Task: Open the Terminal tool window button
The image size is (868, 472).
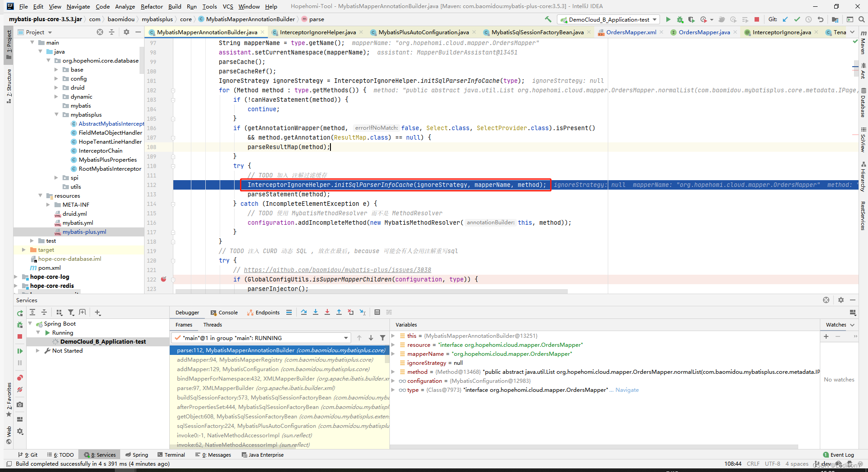Action: coord(171,455)
